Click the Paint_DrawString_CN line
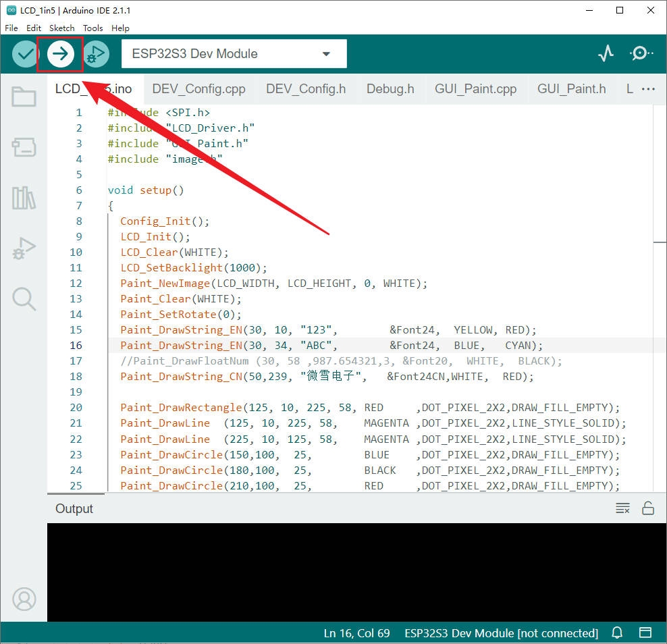 click(327, 377)
